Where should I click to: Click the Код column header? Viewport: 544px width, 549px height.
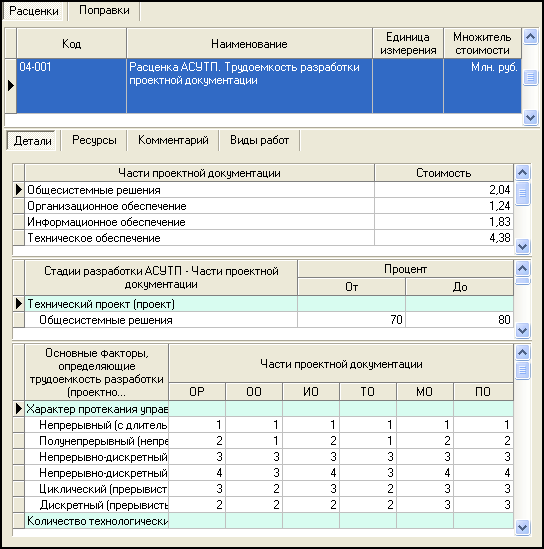[x=71, y=44]
